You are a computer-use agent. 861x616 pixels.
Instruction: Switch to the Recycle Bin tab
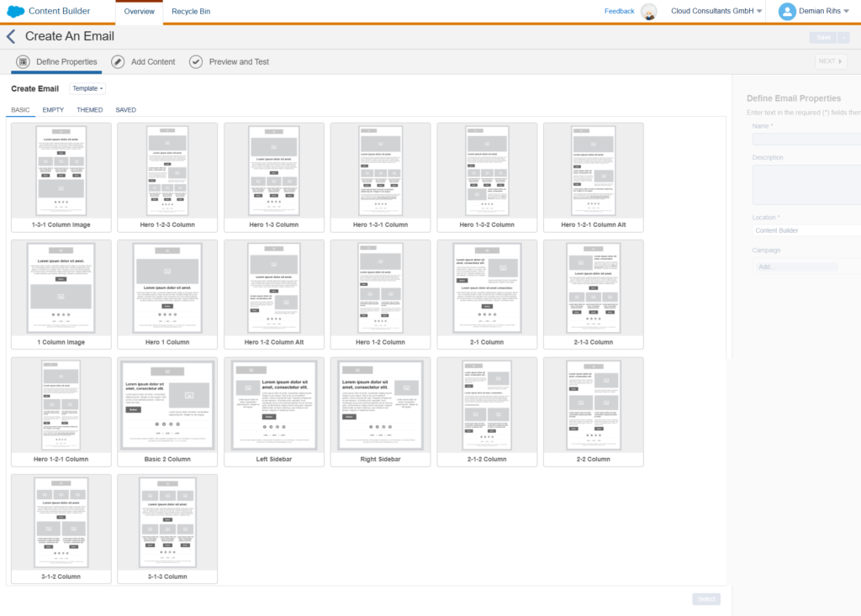coord(191,12)
